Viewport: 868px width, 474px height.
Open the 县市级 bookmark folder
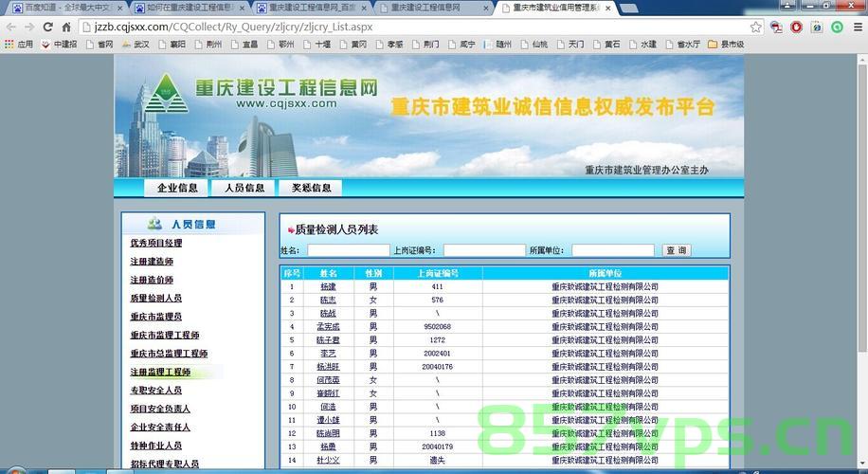pyautogui.click(x=726, y=45)
